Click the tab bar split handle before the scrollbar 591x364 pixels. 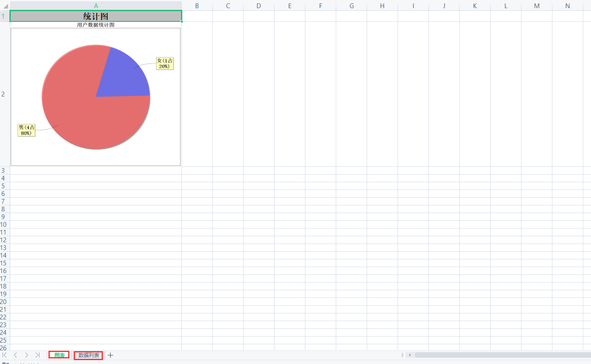click(402, 355)
